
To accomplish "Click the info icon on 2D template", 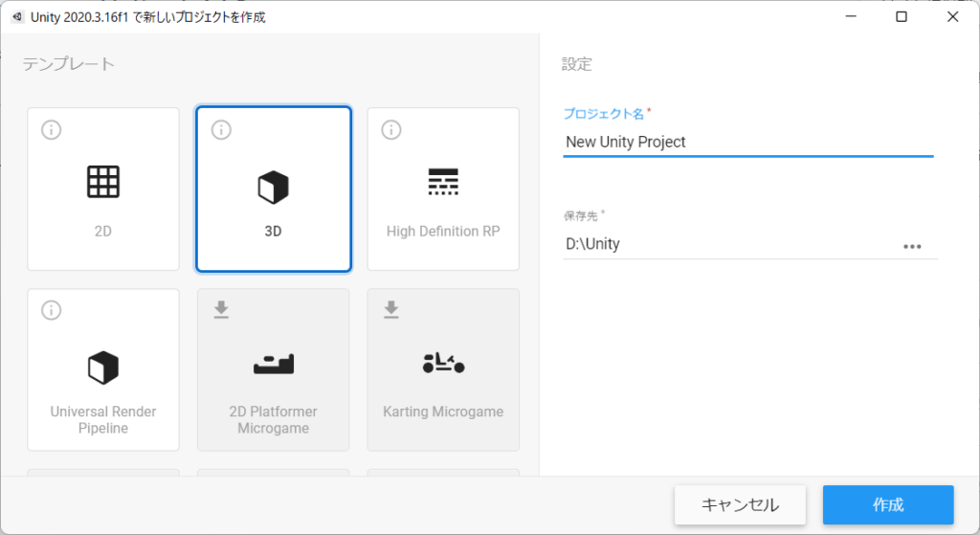I will coord(52,130).
